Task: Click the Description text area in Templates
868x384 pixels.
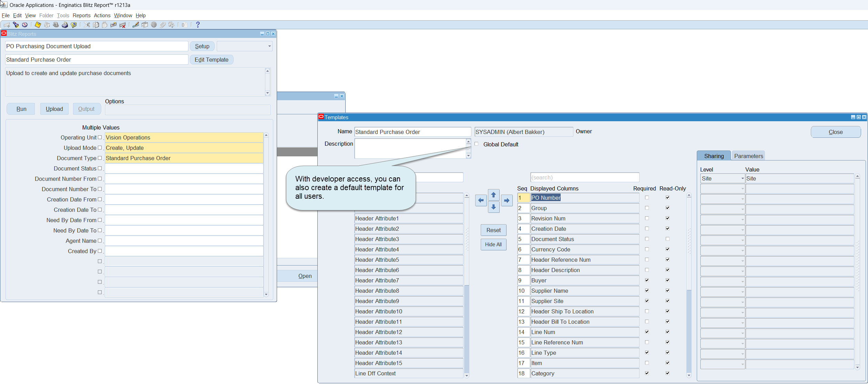Action: click(x=410, y=148)
